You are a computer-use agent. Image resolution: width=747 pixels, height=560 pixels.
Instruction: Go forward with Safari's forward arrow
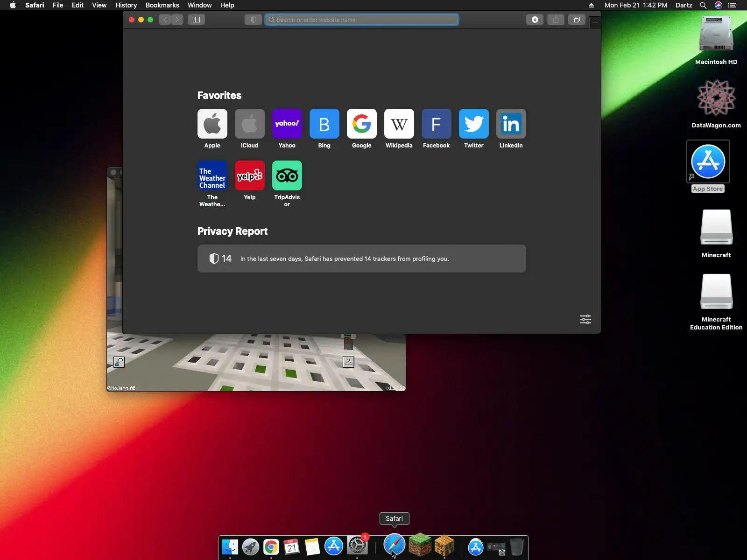[x=177, y=20]
